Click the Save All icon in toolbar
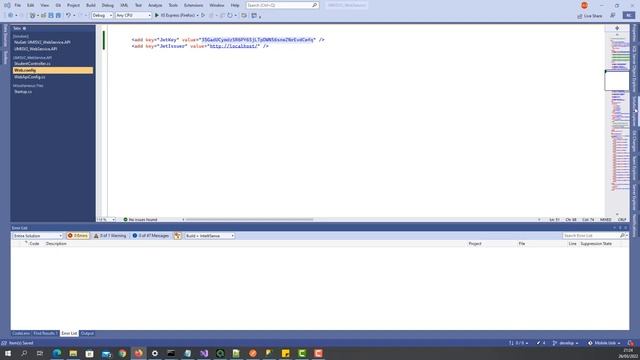This screenshot has width=640, height=360. coord(58,15)
